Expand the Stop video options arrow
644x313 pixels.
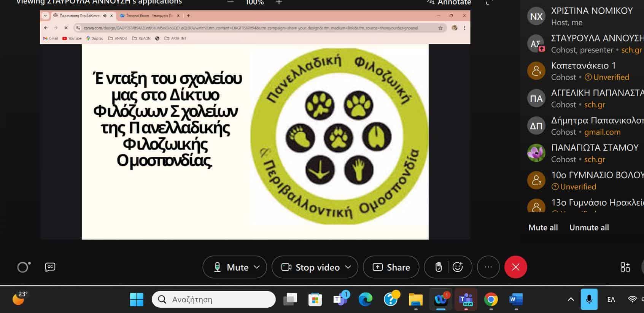(348, 267)
